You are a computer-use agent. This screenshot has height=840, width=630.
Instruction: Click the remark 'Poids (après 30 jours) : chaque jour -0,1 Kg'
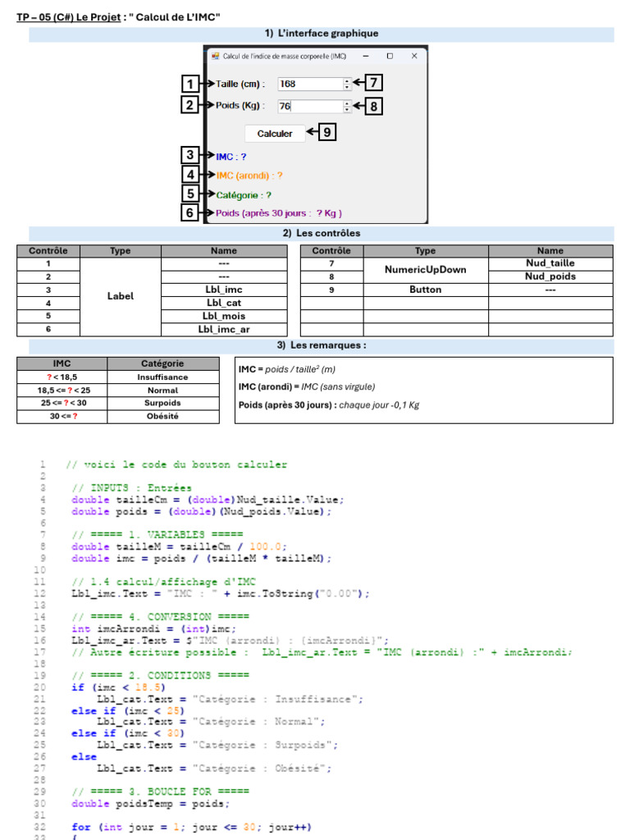pos(329,405)
